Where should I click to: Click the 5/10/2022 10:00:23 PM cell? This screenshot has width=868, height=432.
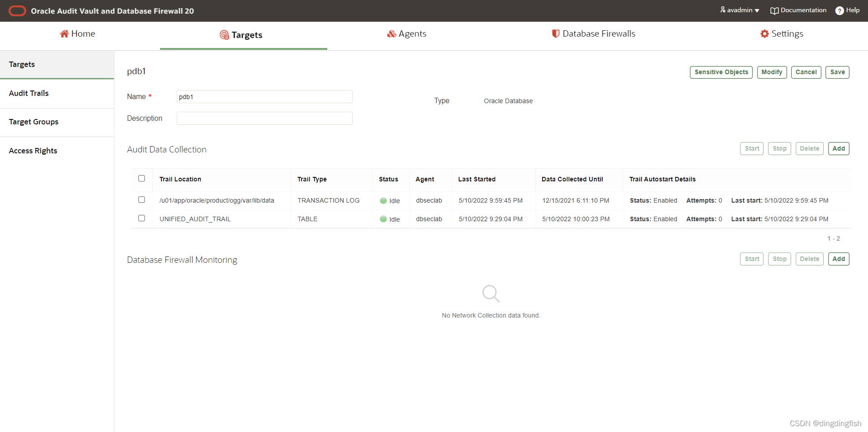(x=576, y=219)
